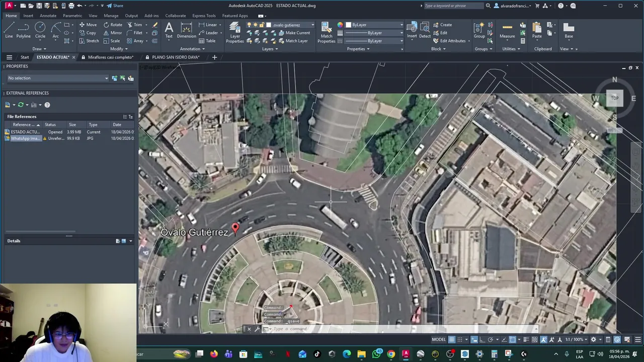
Task: Toggle lineweight display in status bar
Action: tap(526, 339)
